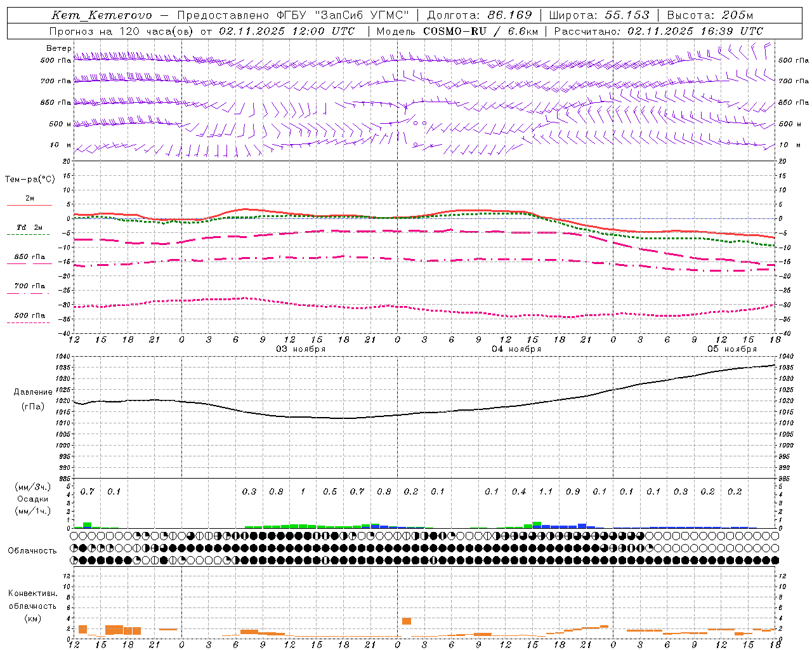Viewport: 812px width, 650px height.
Task: Click the 1.1 precipitation total
Action: [x=546, y=492]
